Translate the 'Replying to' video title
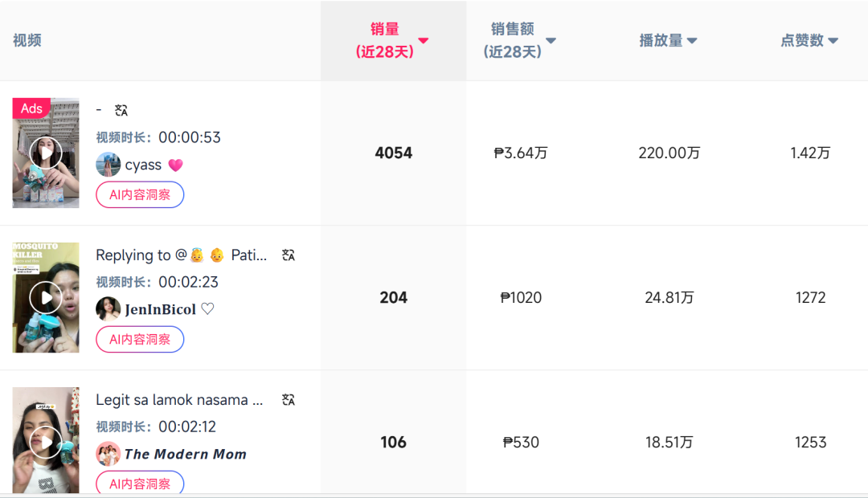This screenshot has width=868, height=498. pyautogui.click(x=289, y=255)
